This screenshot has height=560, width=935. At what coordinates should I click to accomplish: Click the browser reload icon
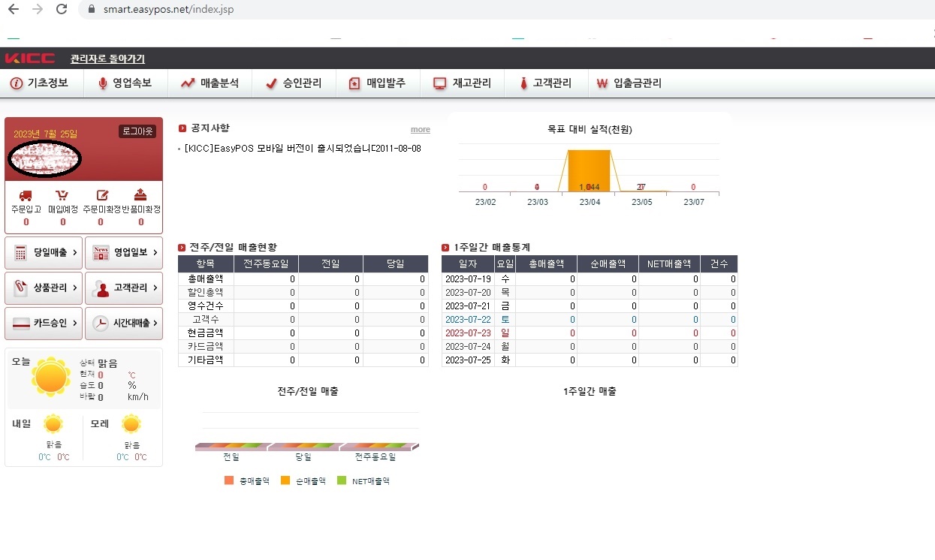pyautogui.click(x=62, y=10)
